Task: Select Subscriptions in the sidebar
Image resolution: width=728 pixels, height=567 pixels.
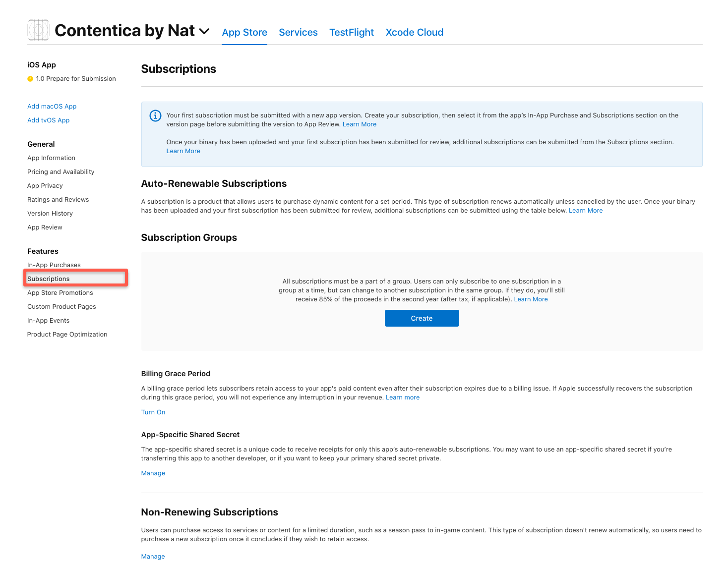Action: coord(49,279)
